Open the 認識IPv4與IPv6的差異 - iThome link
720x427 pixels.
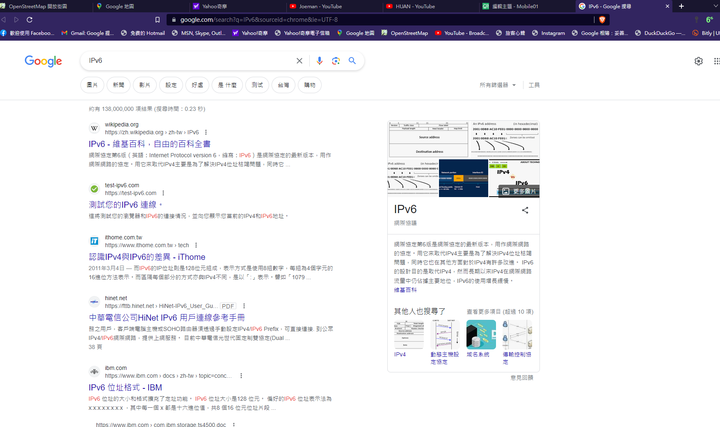click(x=147, y=257)
